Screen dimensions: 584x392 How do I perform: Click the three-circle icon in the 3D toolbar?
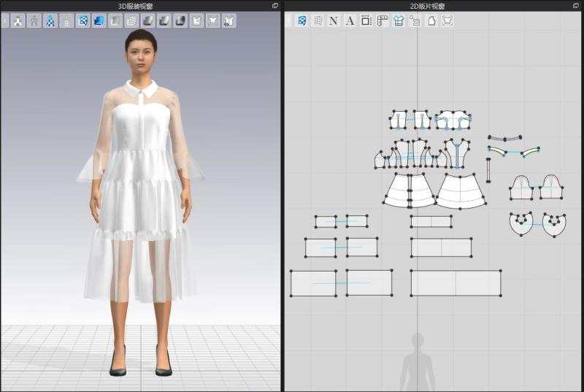18,21
